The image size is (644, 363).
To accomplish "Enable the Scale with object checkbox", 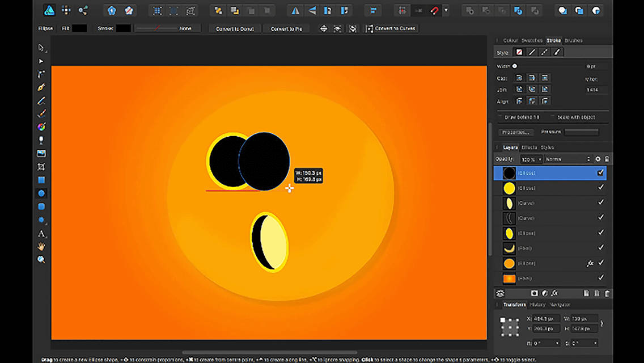I will [552, 116].
